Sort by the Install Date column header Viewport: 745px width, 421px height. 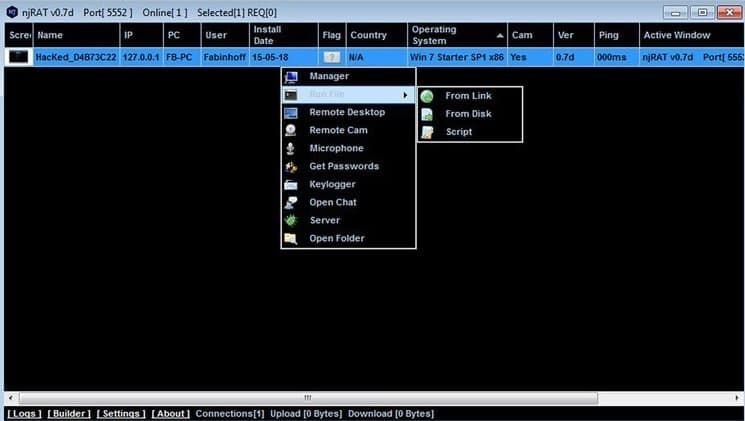click(283, 35)
